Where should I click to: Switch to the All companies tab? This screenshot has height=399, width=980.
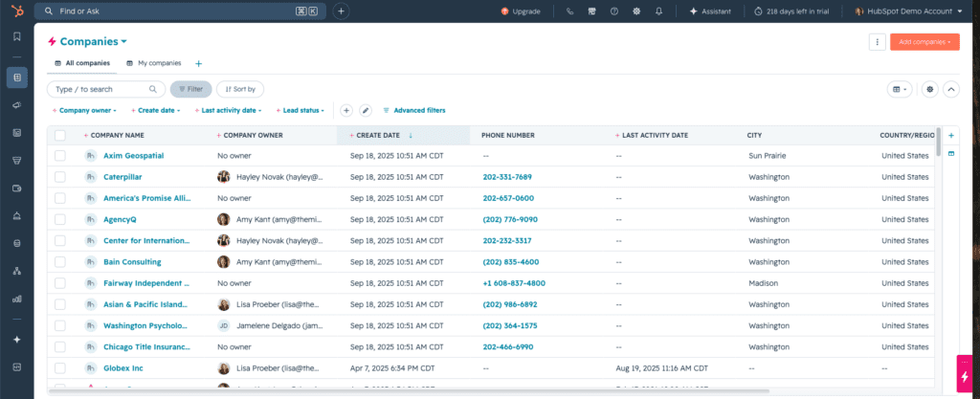[82, 63]
